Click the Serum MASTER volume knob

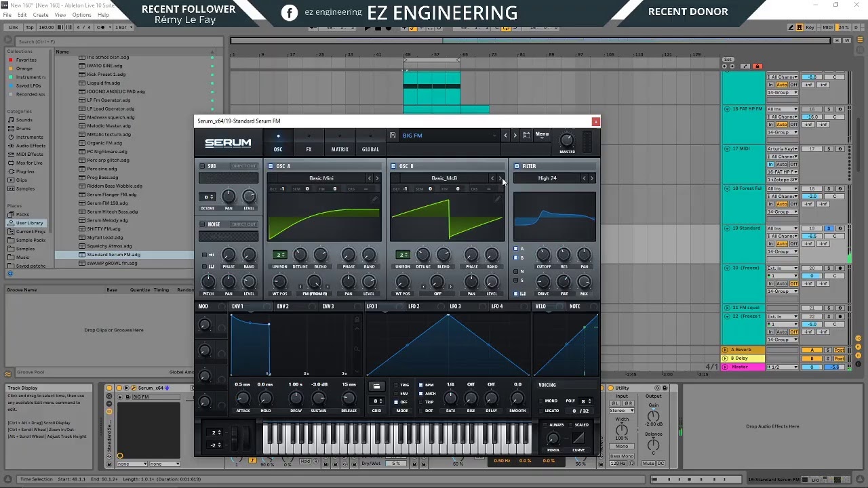pyautogui.click(x=567, y=140)
